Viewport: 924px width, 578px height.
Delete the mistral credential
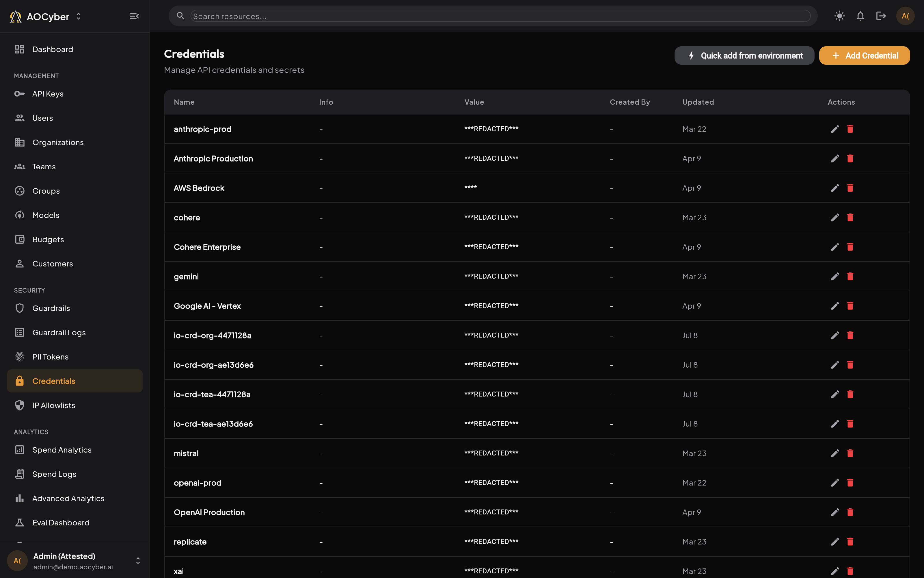pos(850,453)
